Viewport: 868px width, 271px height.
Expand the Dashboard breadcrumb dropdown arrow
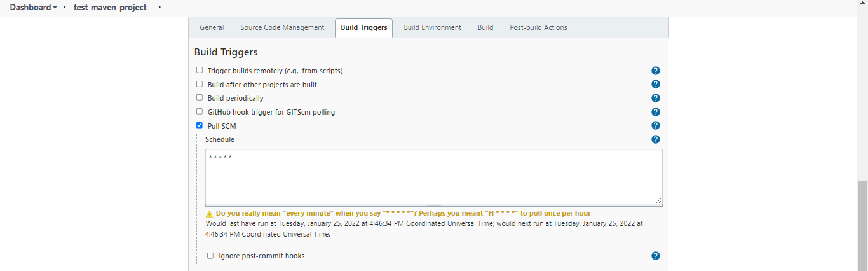tap(55, 8)
